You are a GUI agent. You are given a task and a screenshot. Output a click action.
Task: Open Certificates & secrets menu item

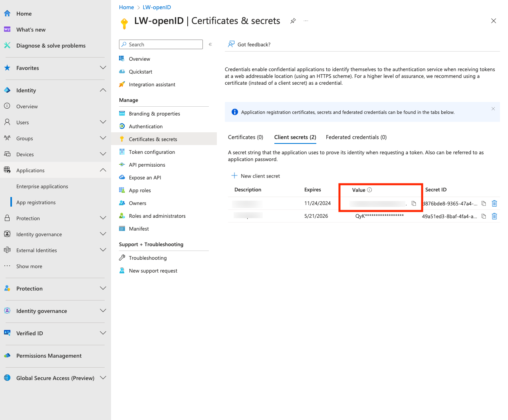coord(164,139)
